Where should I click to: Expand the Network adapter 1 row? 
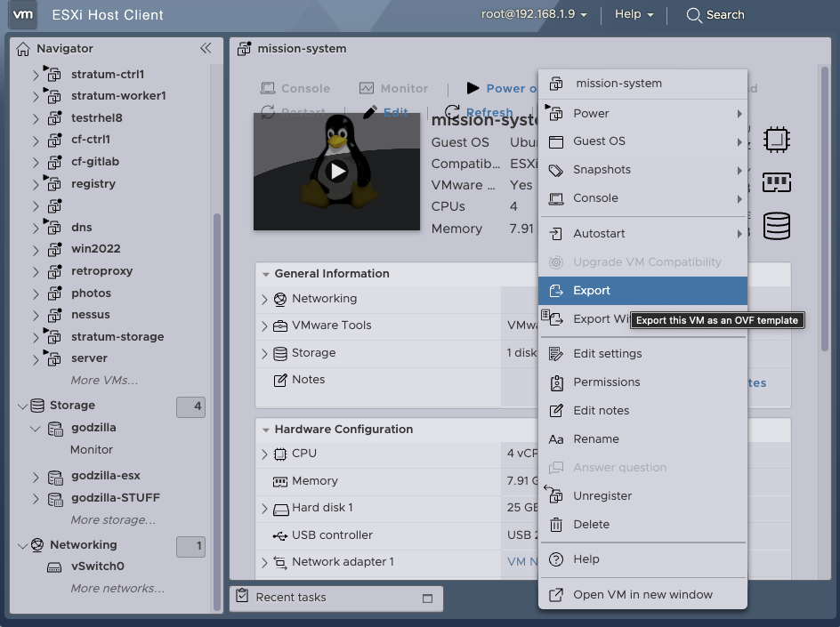tap(264, 563)
